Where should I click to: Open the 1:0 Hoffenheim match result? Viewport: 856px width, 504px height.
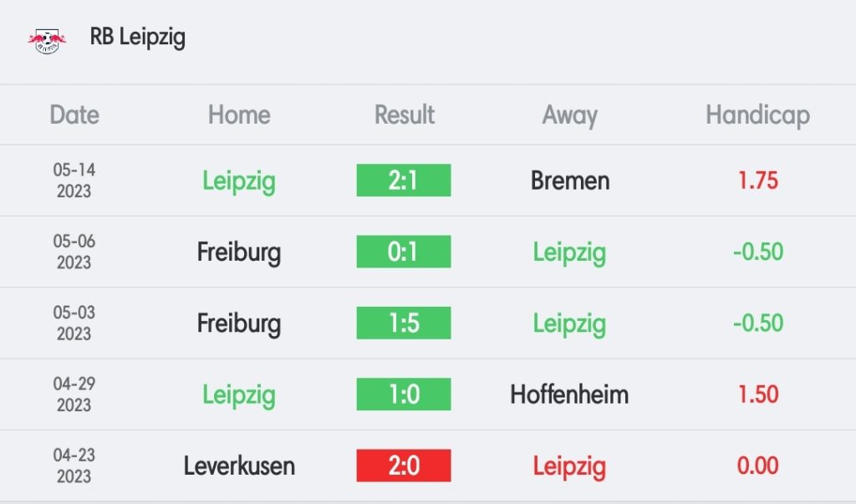404,395
